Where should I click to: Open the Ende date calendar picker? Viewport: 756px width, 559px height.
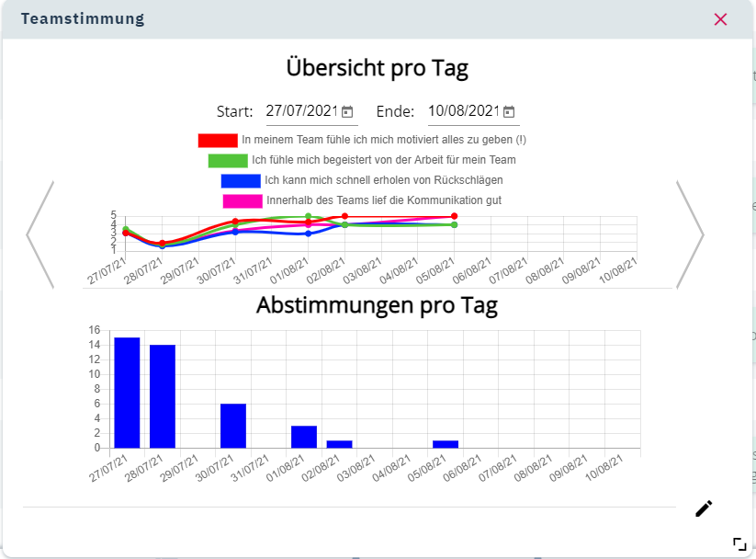(509, 112)
